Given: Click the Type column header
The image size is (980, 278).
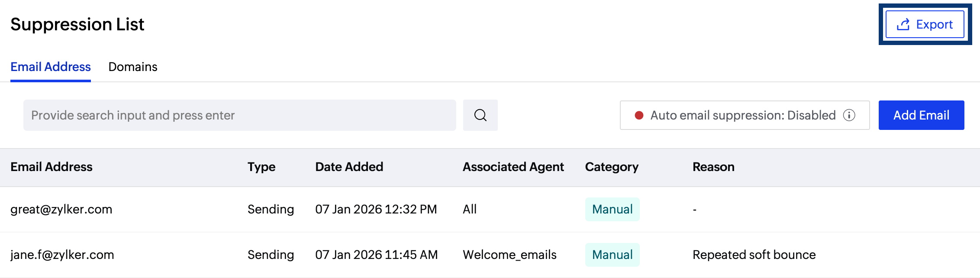Looking at the screenshot, I should [261, 167].
